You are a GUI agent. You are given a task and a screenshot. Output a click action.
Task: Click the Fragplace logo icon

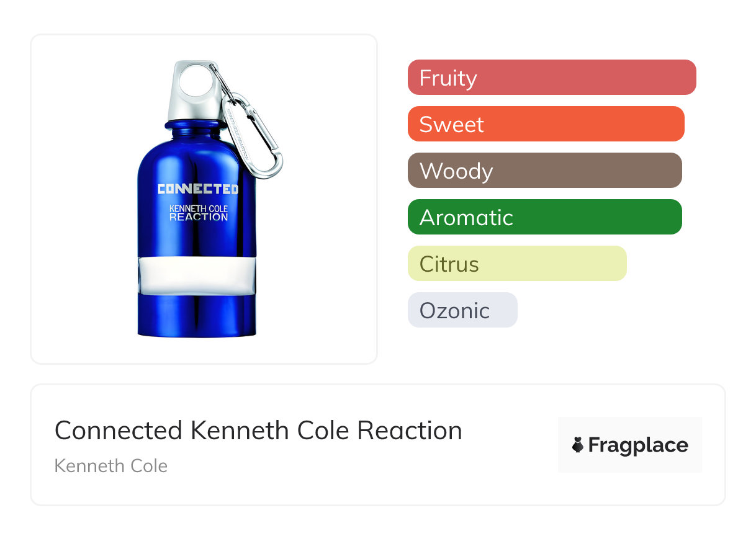(x=578, y=445)
